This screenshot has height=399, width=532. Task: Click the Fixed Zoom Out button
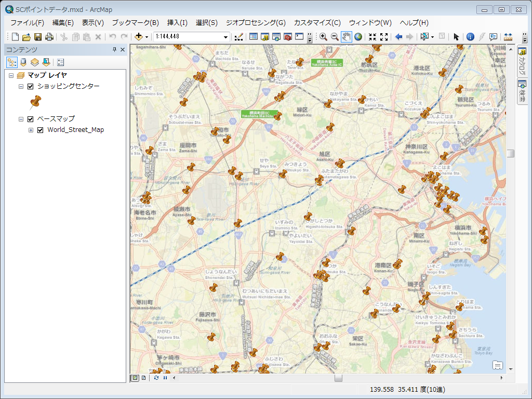click(x=384, y=37)
